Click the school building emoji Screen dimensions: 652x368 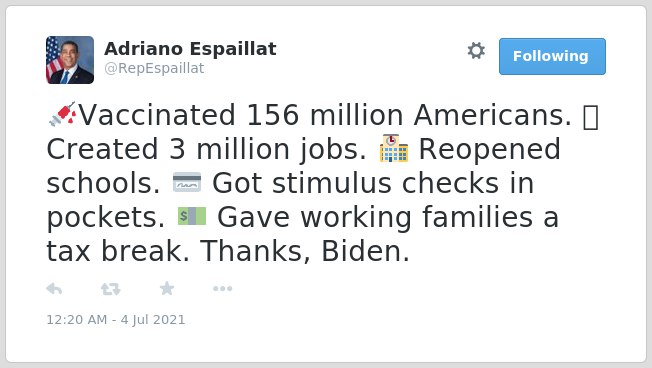[x=394, y=148]
